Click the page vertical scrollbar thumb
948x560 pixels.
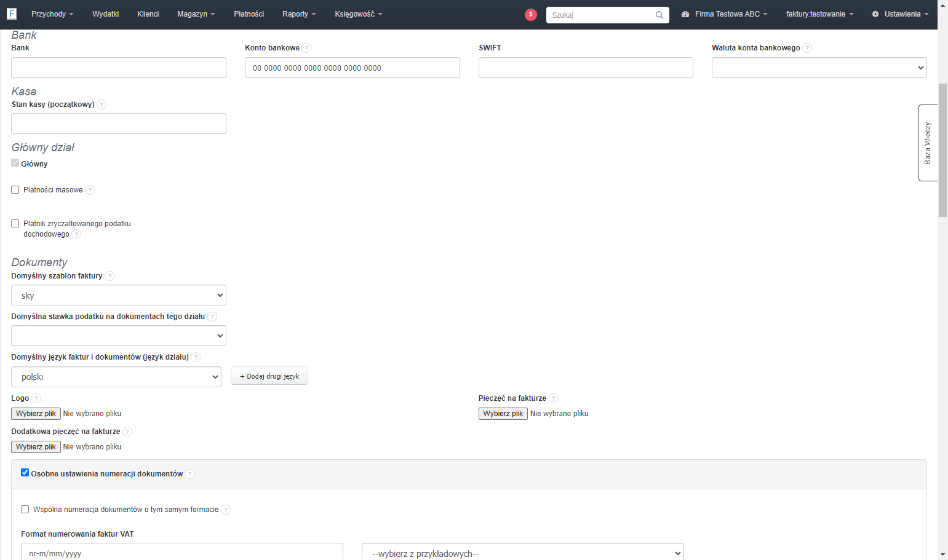pos(942,151)
